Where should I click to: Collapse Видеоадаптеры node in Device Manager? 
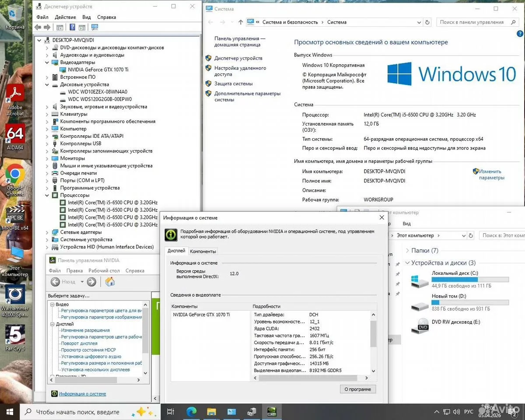tap(47, 63)
